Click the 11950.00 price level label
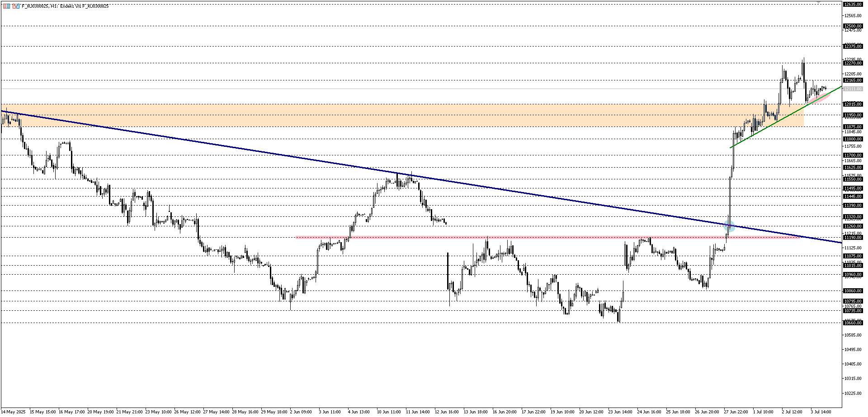Screen dimensions: 868x417 coord(853,115)
